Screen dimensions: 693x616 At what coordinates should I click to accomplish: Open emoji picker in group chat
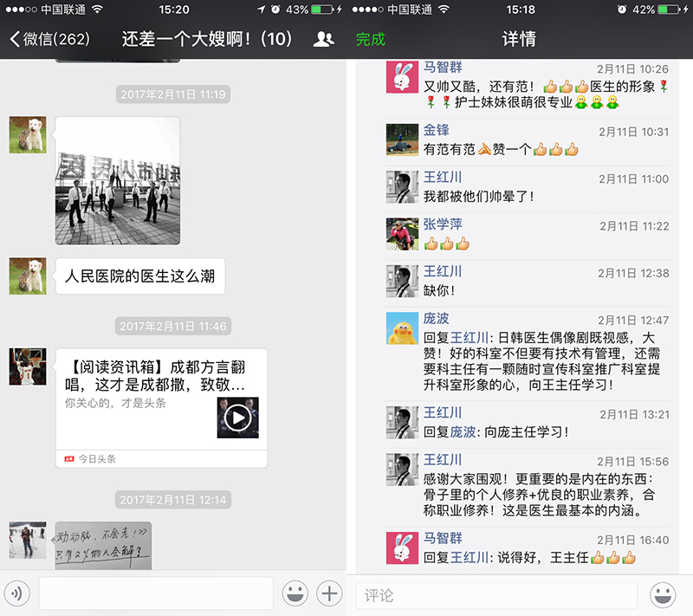[295, 593]
